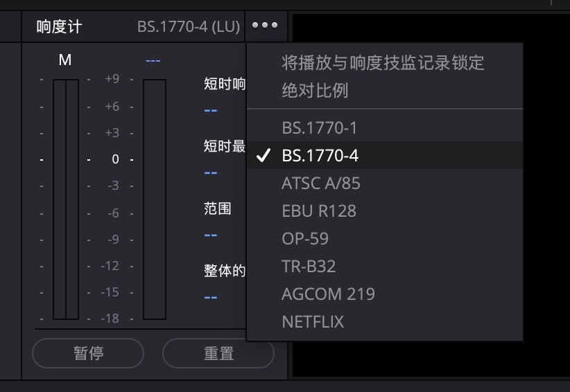
Task: Select BS.1770-1 loudness standard
Action: (x=319, y=128)
